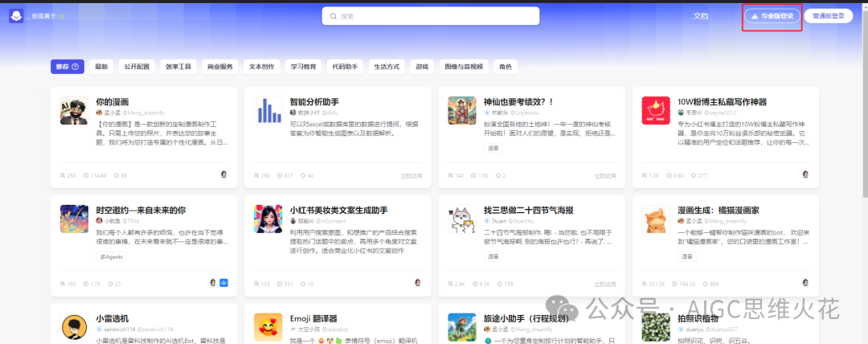This screenshot has height=344, width=868.
Task: Open the 神仙也要考绩效 bot avatar
Action: click(462, 110)
